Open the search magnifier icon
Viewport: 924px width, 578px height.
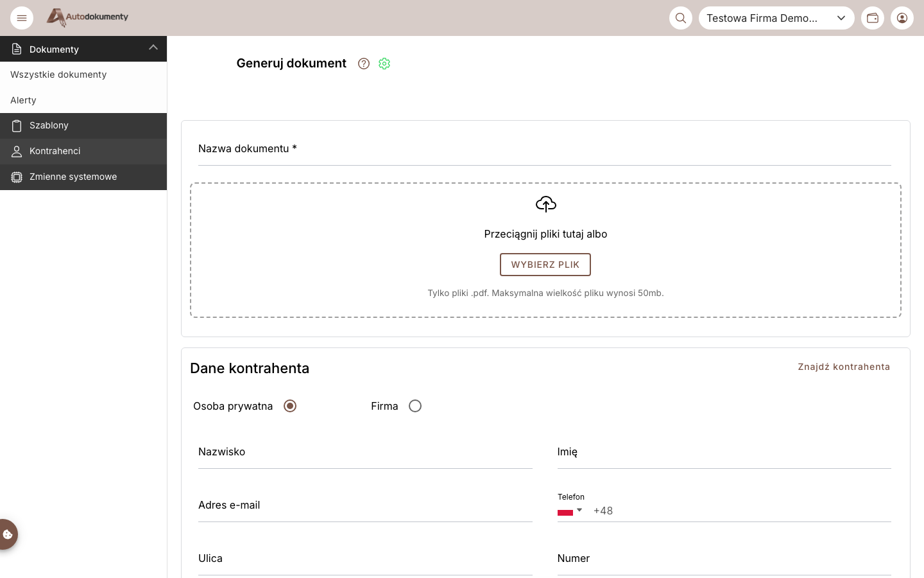click(681, 18)
